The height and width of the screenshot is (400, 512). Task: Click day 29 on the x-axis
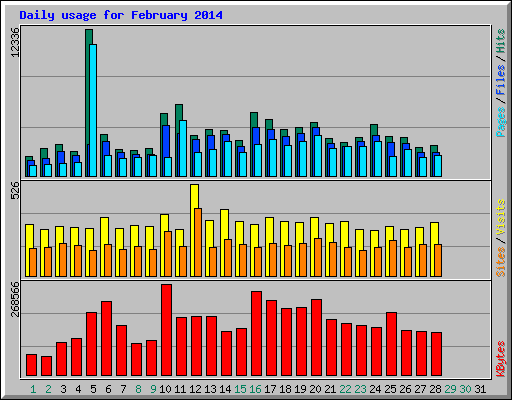(x=450, y=389)
